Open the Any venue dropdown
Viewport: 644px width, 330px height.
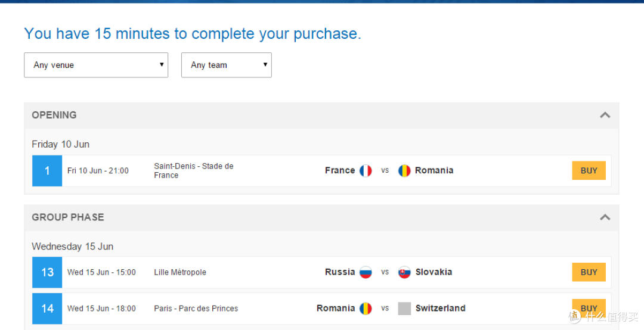click(x=96, y=65)
